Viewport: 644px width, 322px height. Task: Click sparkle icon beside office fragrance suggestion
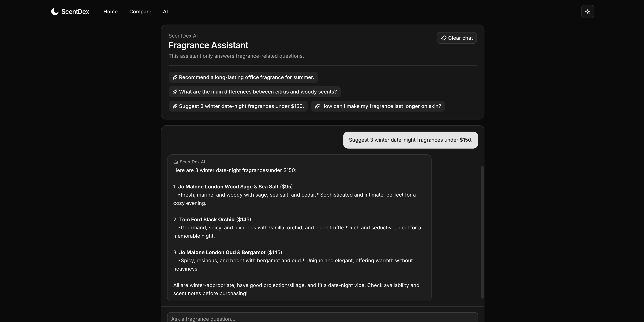tap(175, 77)
